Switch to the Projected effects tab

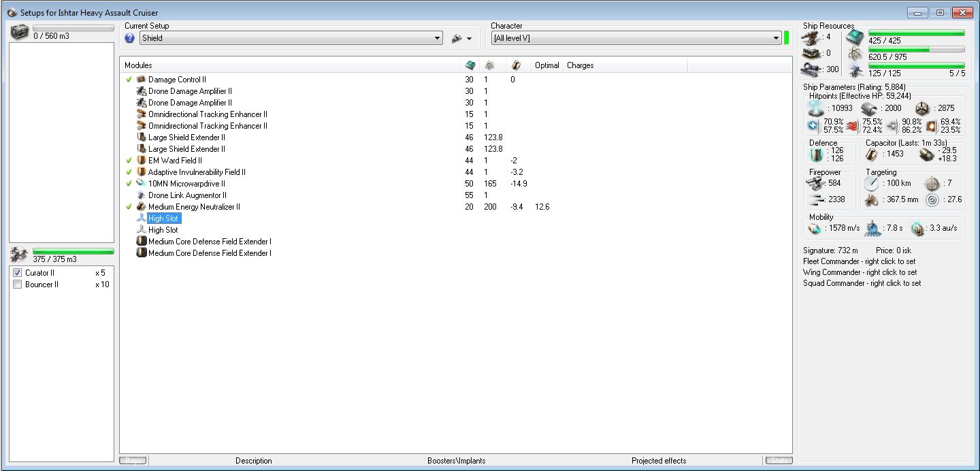click(x=659, y=461)
